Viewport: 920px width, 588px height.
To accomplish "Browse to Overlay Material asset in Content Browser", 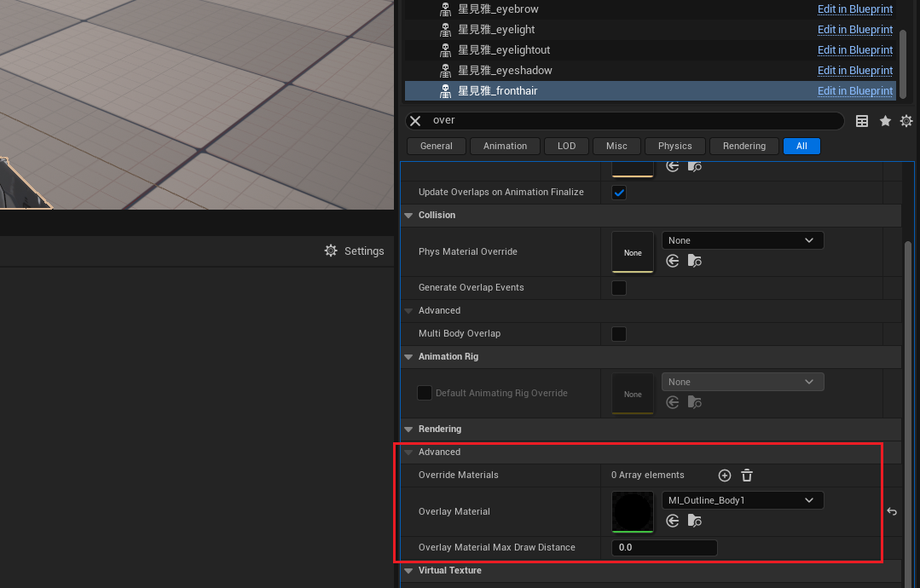I will point(694,521).
